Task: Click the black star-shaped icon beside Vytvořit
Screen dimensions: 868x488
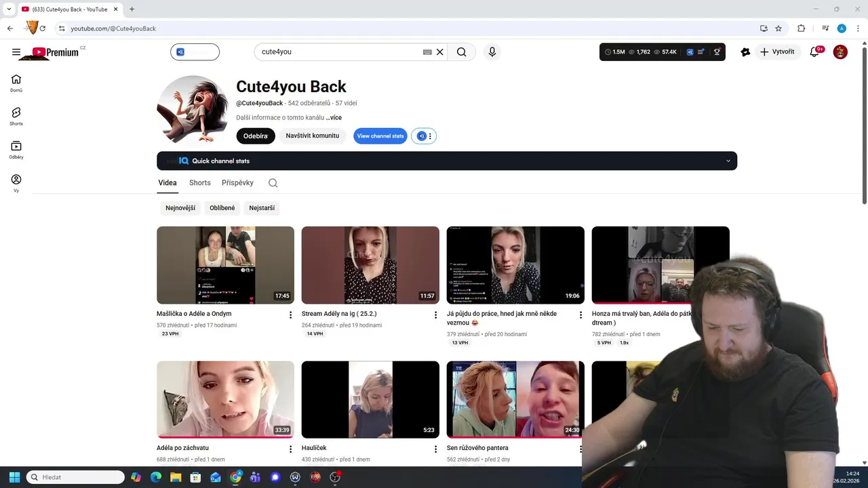Action: coord(745,52)
